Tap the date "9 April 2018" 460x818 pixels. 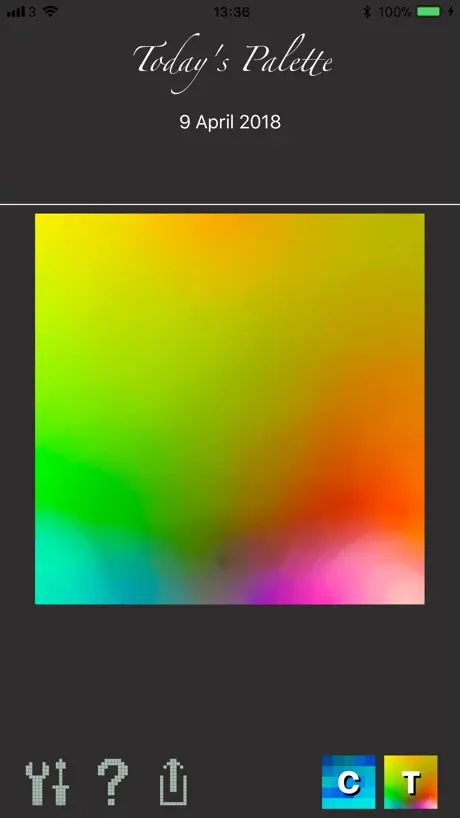pyautogui.click(x=230, y=122)
